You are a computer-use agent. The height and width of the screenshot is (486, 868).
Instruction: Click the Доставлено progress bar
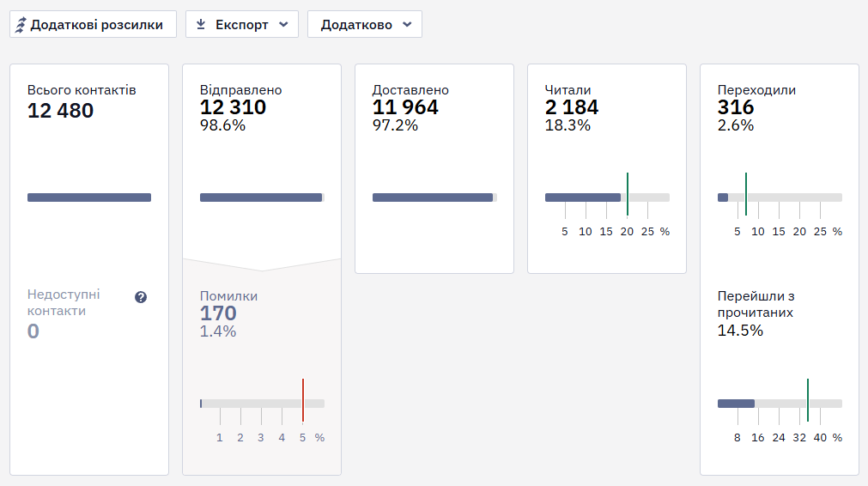[434, 197]
